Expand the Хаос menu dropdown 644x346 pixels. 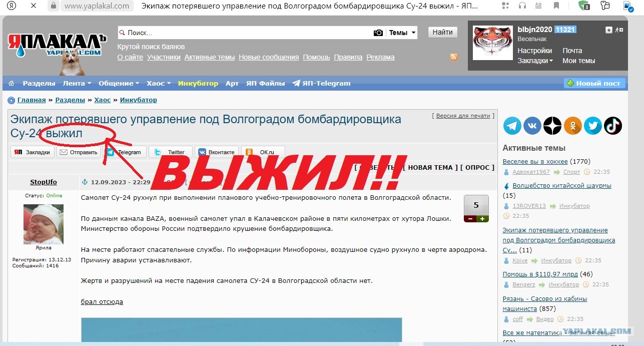(159, 83)
